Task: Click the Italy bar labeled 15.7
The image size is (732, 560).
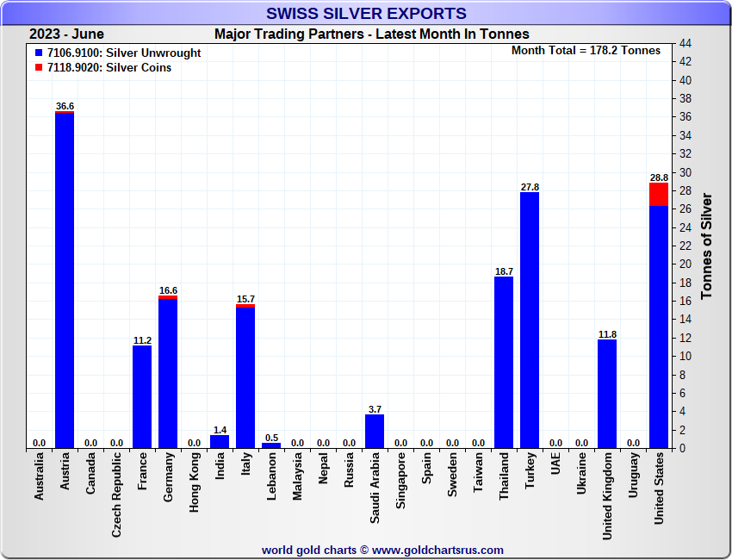Action: click(x=245, y=376)
